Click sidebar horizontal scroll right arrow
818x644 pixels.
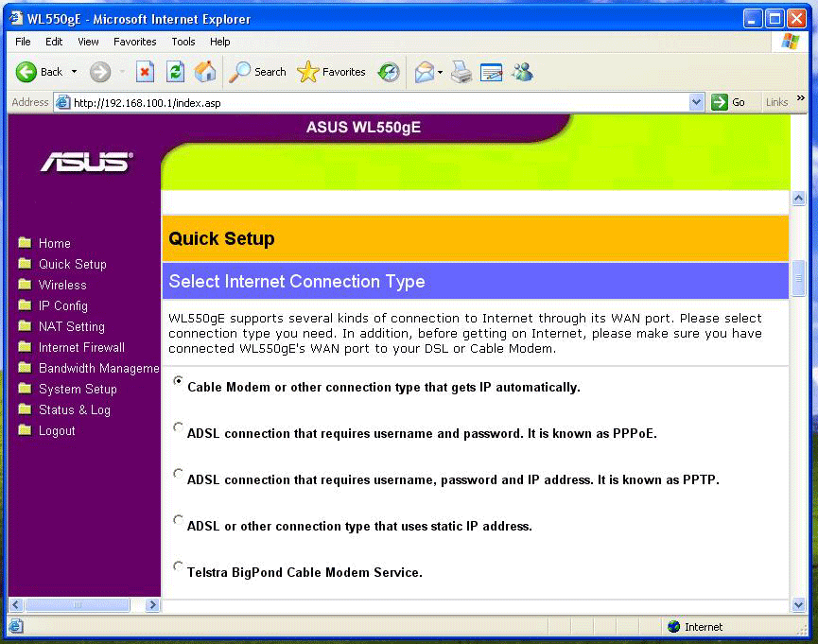[x=152, y=605]
